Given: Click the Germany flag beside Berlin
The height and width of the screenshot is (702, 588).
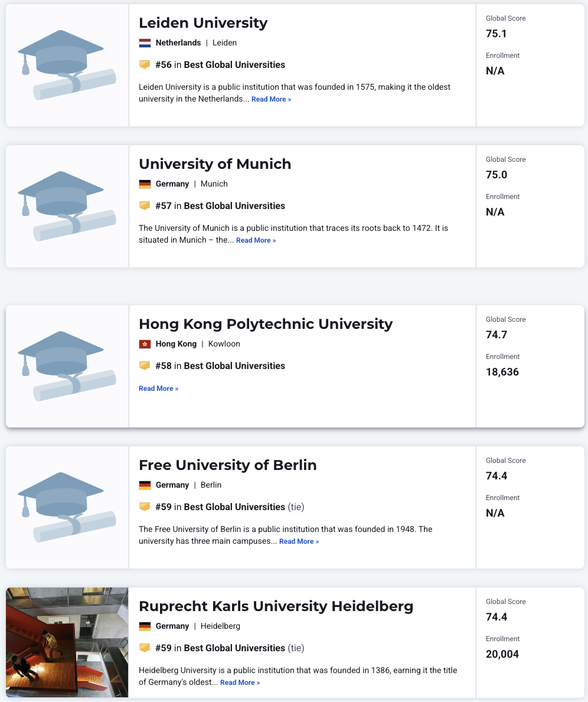Looking at the screenshot, I should coord(145,485).
